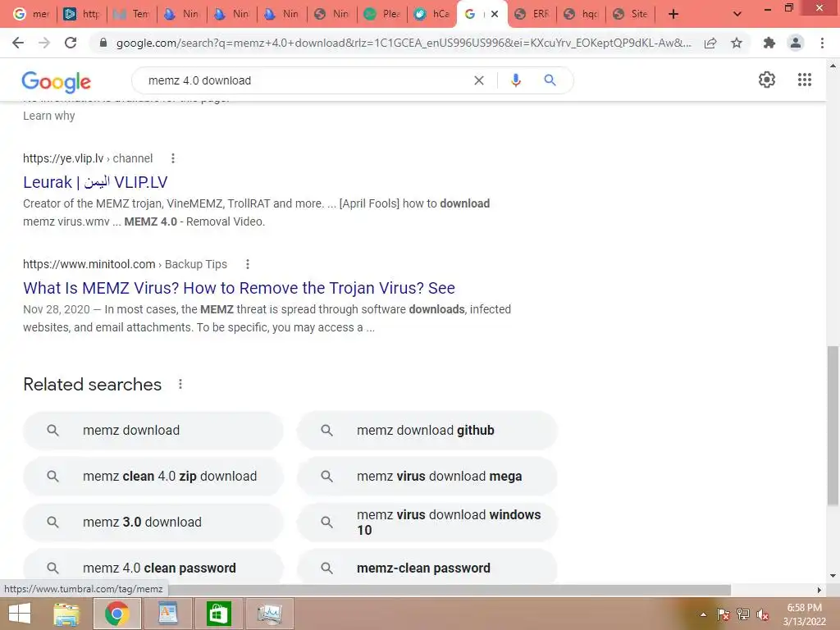This screenshot has height=630, width=840.
Task: Reload the current page
Action: pos(71,43)
